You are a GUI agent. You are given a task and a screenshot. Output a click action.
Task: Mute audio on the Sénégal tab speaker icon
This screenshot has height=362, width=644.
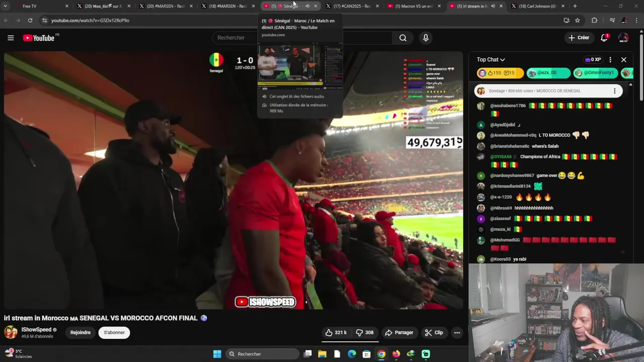tap(307, 6)
